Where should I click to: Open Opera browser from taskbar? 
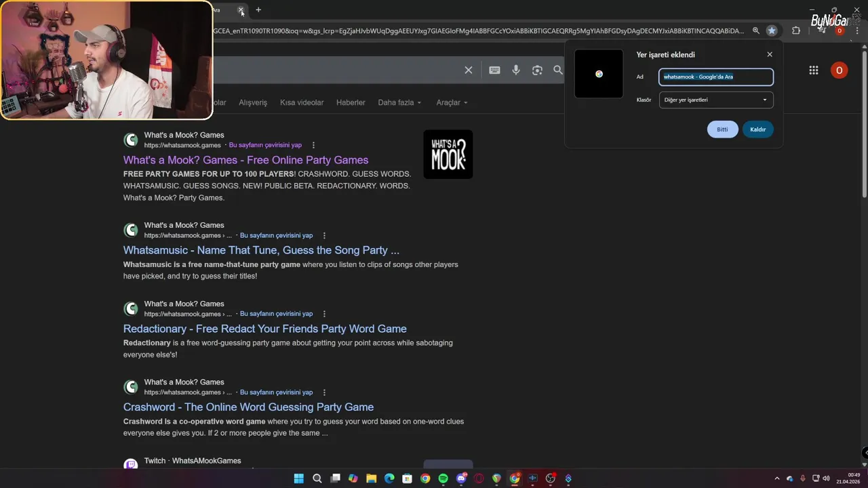point(479,479)
